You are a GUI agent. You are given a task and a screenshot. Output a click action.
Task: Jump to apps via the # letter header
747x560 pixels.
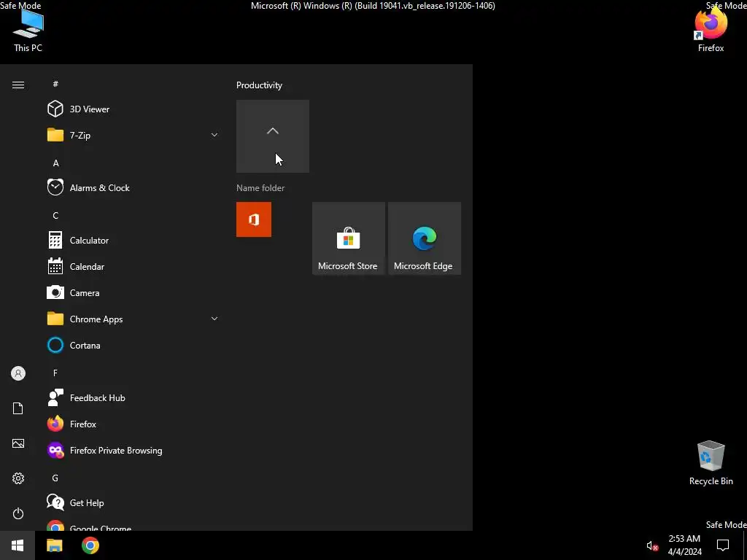coord(55,84)
